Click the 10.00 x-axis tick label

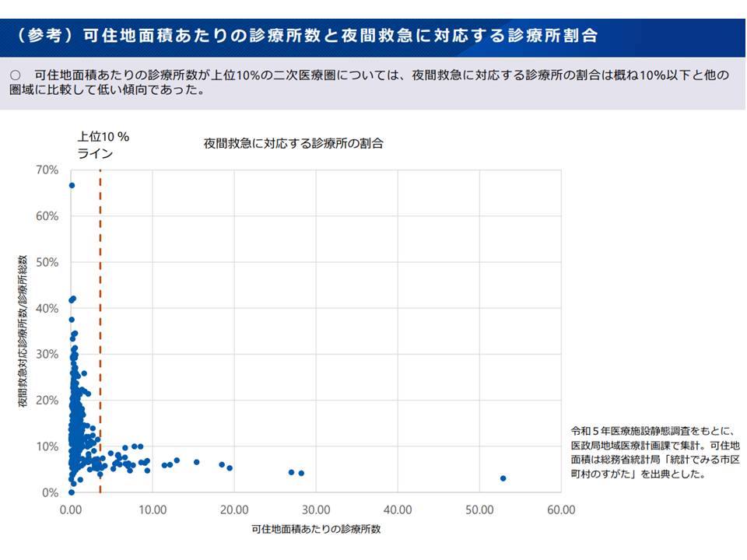point(153,510)
